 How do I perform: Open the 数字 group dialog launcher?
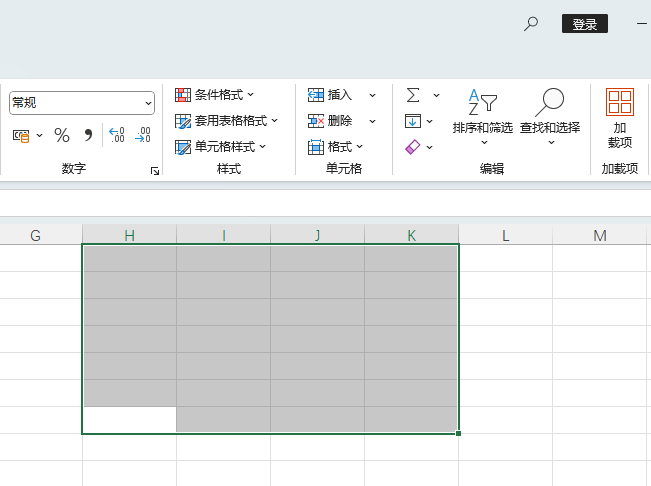tap(155, 172)
